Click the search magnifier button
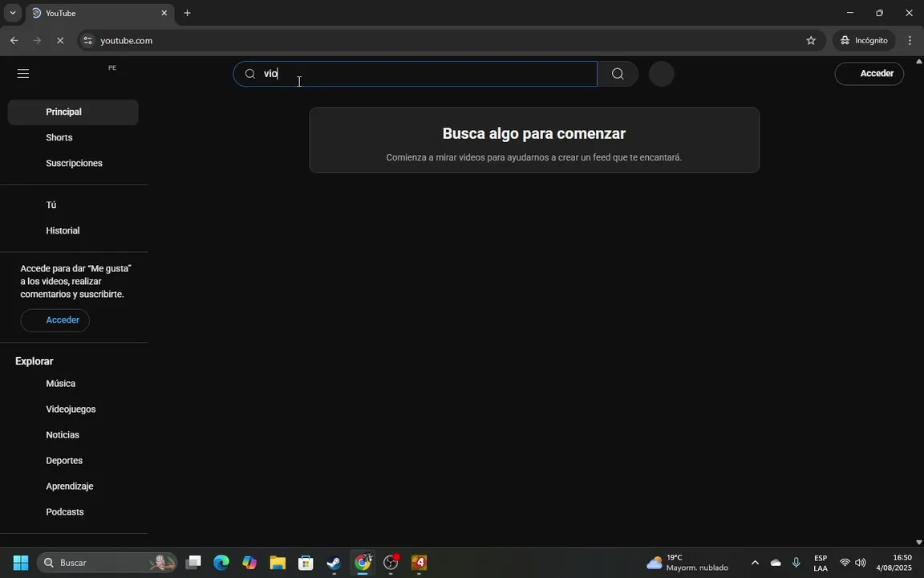924x578 pixels. coord(618,74)
